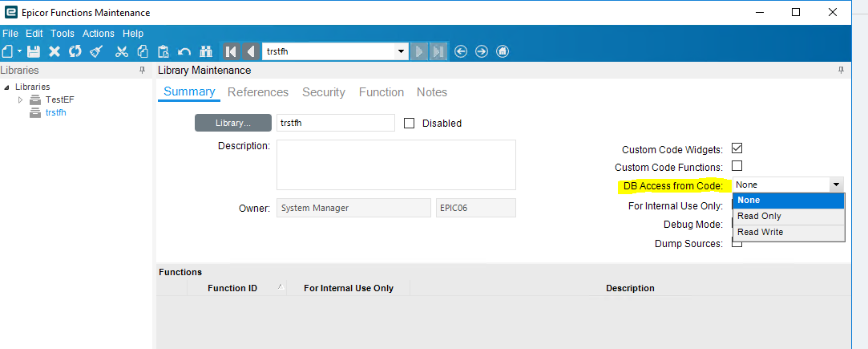
Task: Switch to the Function tab
Action: point(382,92)
